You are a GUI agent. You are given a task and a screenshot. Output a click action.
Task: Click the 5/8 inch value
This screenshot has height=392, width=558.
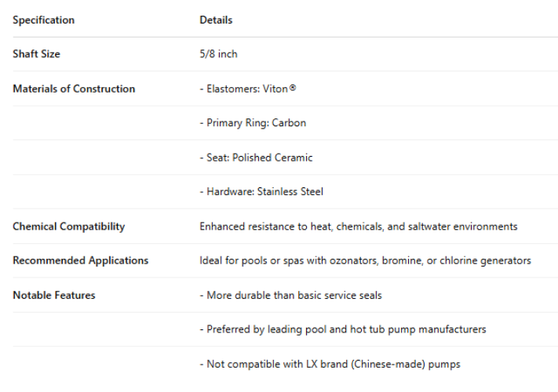[x=218, y=54]
